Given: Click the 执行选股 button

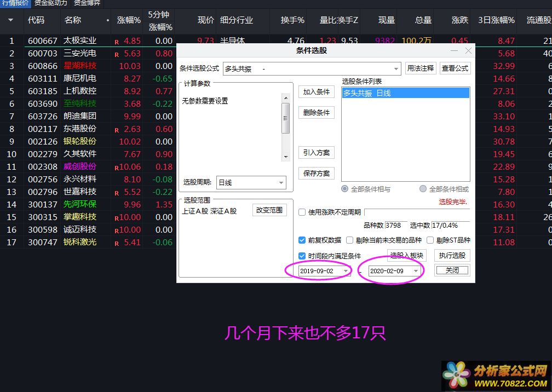Looking at the screenshot, I should tap(452, 255).
